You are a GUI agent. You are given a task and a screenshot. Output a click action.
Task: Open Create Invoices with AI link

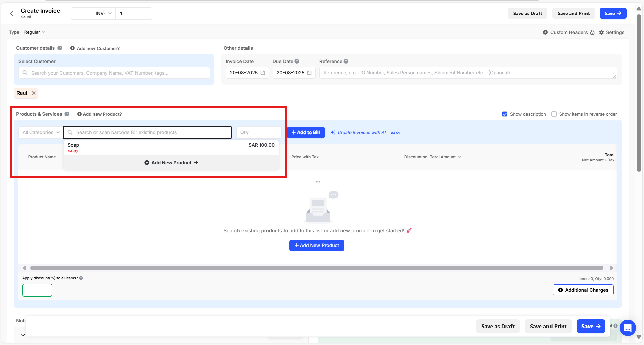pos(362,132)
